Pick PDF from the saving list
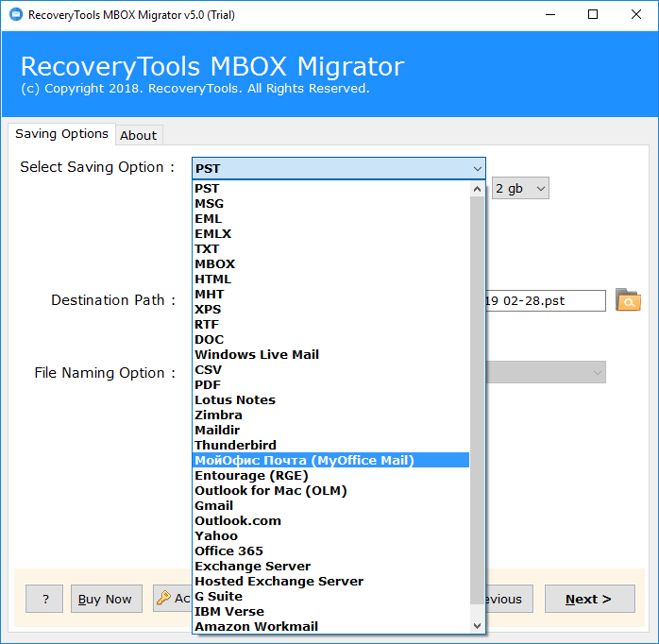 [331, 385]
